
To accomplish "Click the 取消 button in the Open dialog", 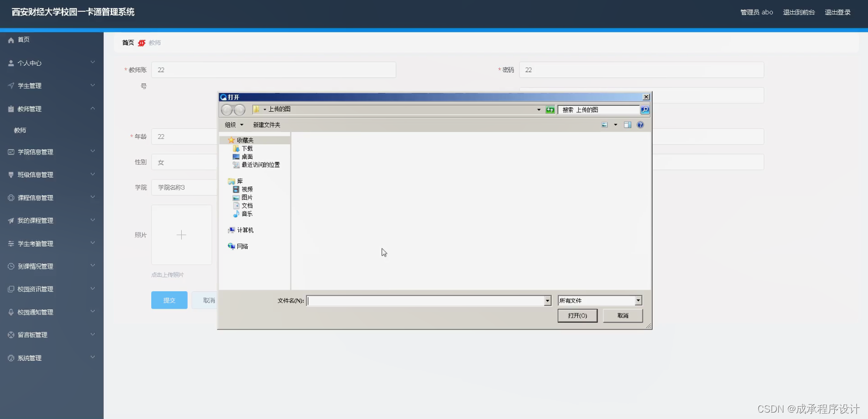I will pyautogui.click(x=623, y=316).
